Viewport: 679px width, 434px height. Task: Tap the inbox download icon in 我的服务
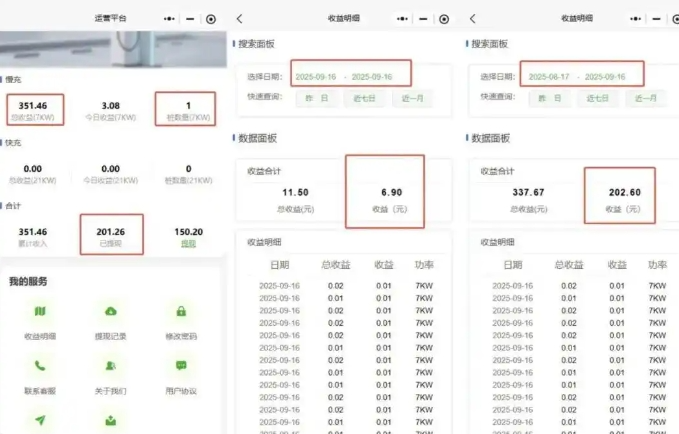point(110,421)
